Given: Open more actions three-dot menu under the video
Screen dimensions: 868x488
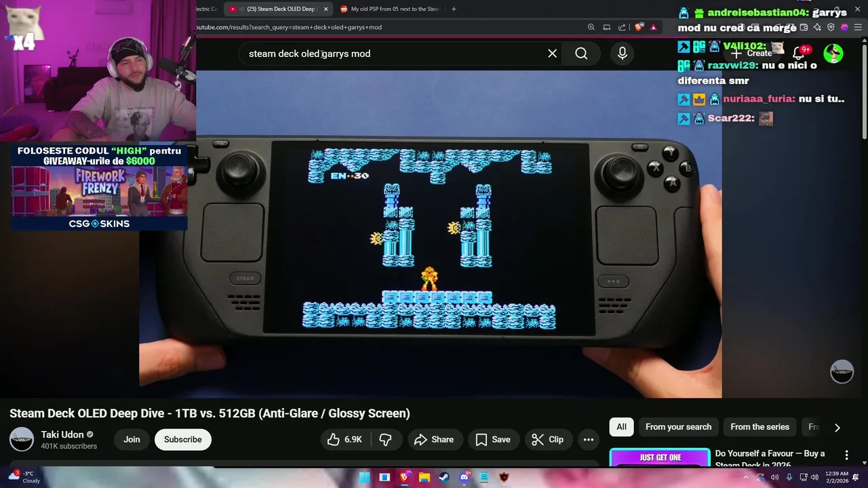Looking at the screenshot, I should point(588,440).
